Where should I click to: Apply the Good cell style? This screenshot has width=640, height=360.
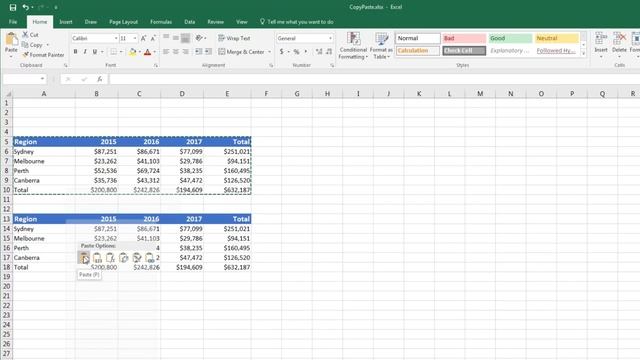pyautogui.click(x=510, y=38)
